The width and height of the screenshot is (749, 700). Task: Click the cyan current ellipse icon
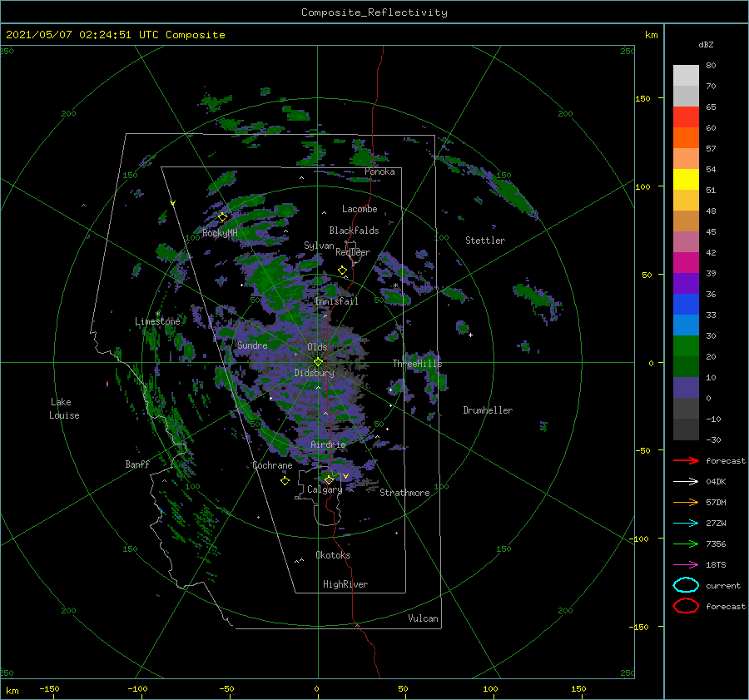[686, 585]
